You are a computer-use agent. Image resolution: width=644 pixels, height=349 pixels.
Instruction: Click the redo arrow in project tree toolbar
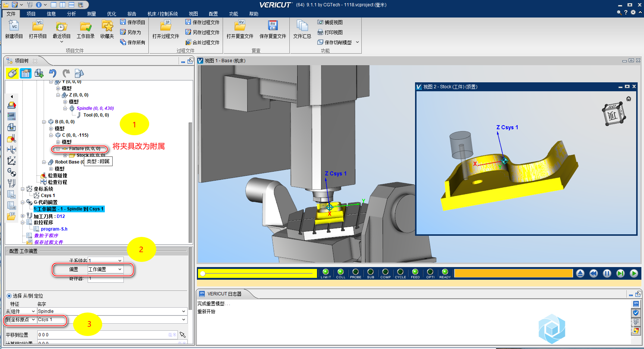coord(66,73)
